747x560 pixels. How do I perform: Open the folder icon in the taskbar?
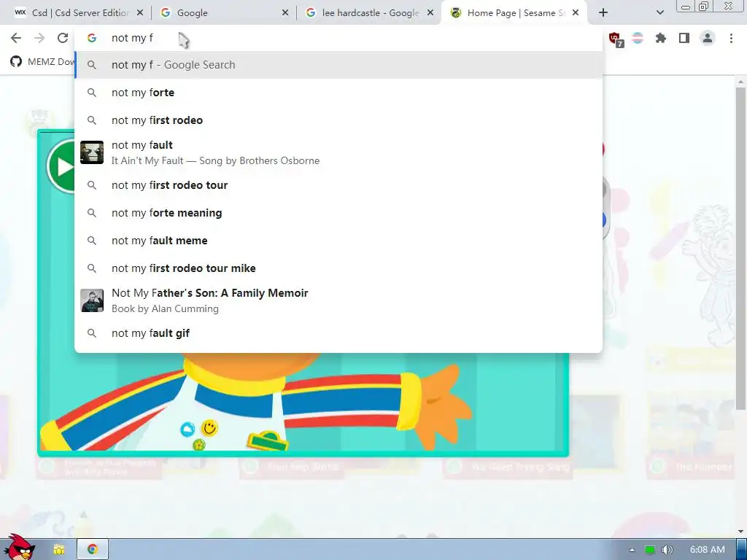click(x=59, y=550)
